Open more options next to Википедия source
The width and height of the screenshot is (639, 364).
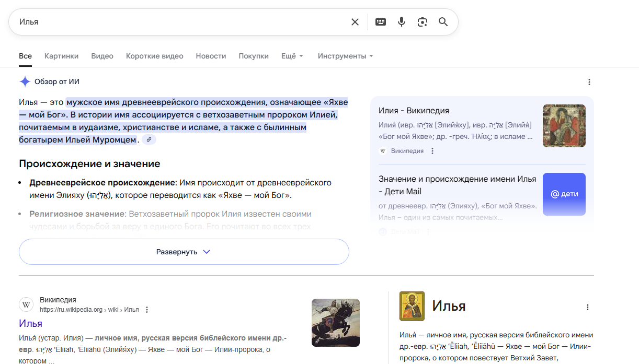pos(432,151)
